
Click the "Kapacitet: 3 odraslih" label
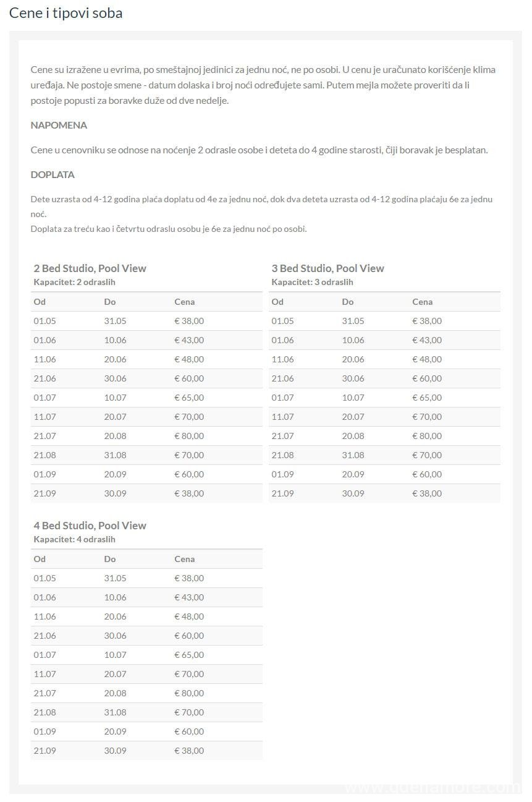click(312, 282)
